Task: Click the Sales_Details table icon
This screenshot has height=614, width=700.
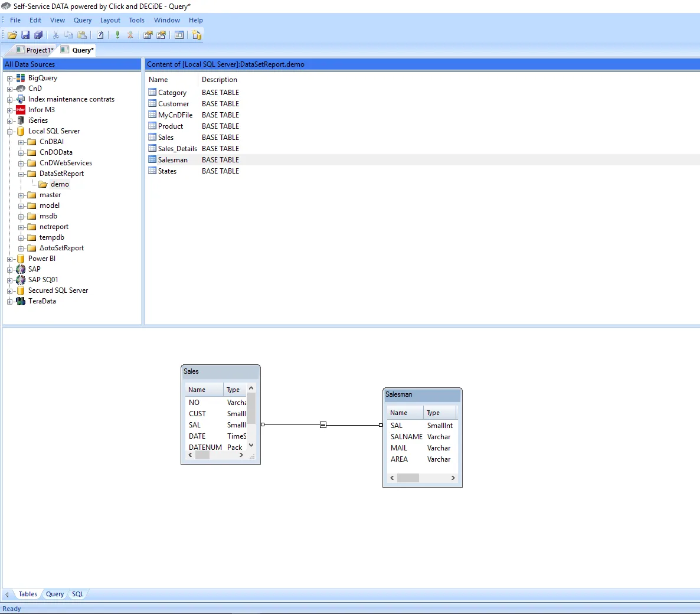Action: click(152, 148)
